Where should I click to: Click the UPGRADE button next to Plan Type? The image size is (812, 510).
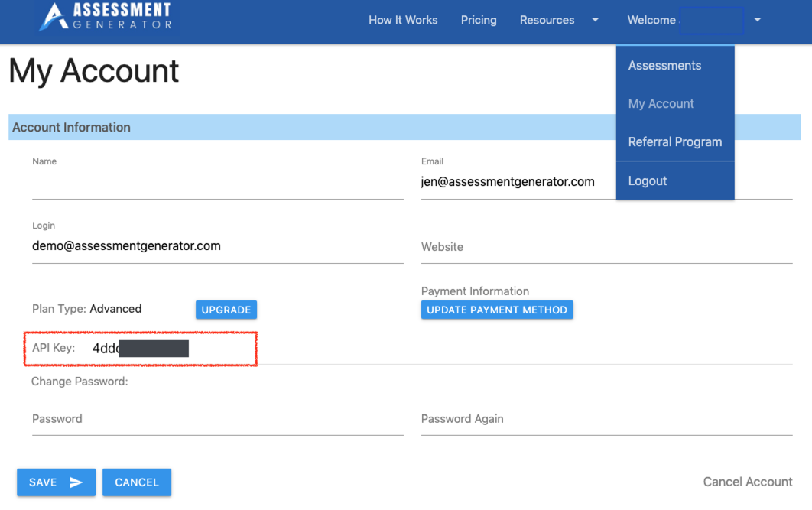coord(226,310)
